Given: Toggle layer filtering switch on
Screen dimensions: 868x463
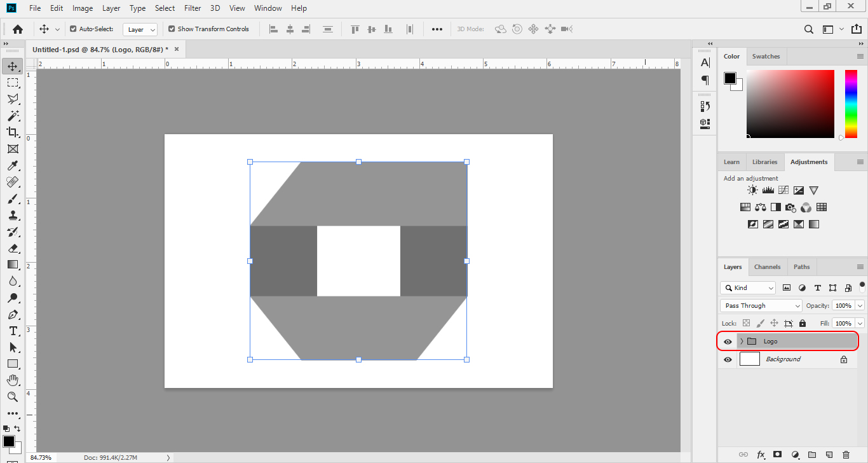Looking at the screenshot, I should (x=862, y=286).
